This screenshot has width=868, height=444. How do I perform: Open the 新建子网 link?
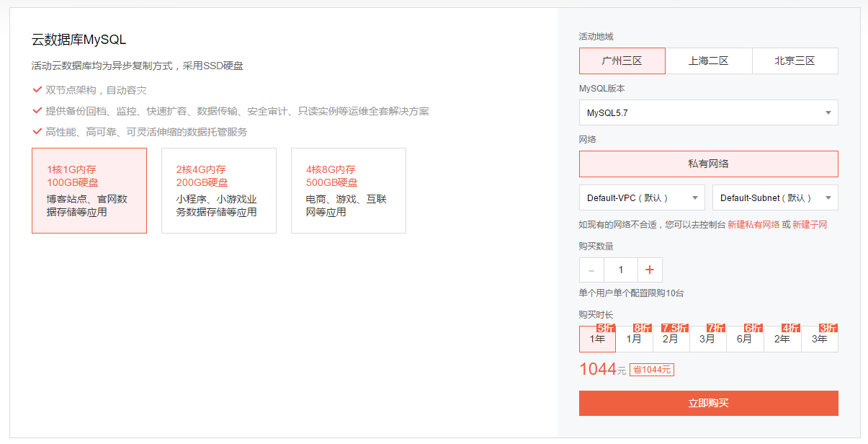[x=810, y=225]
